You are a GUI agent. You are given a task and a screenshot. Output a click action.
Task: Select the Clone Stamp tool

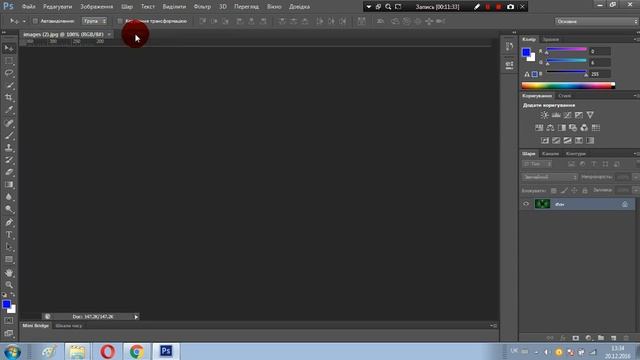(9, 147)
